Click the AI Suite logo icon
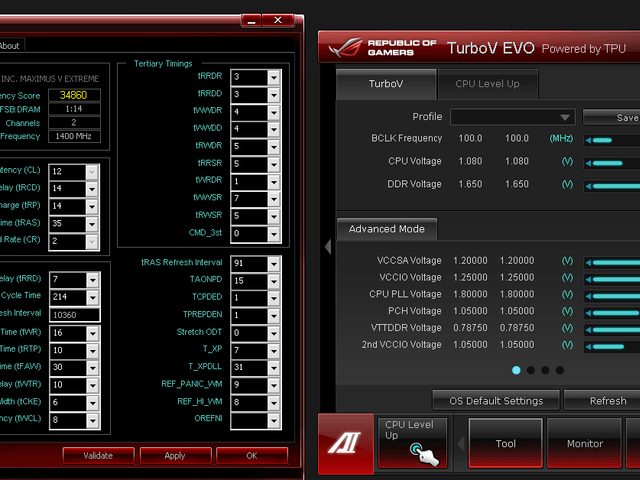Image resolution: width=640 pixels, height=480 pixels. 345,443
